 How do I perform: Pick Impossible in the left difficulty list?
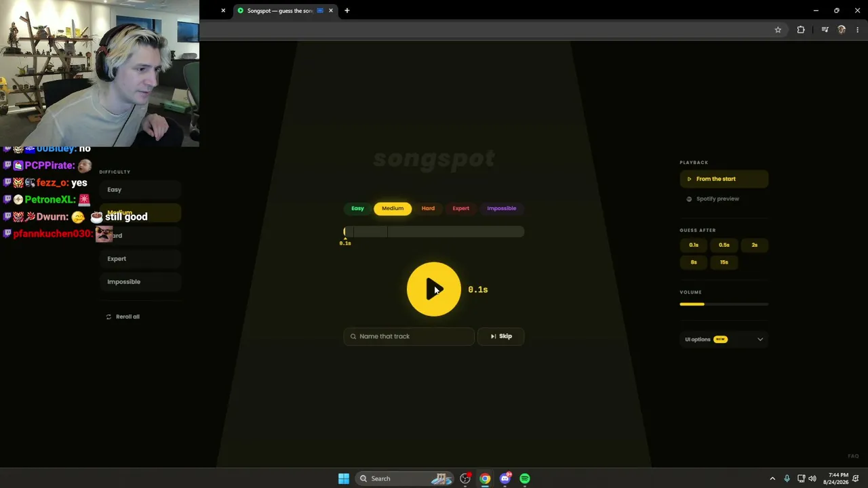pyautogui.click(x=140, y=282)
